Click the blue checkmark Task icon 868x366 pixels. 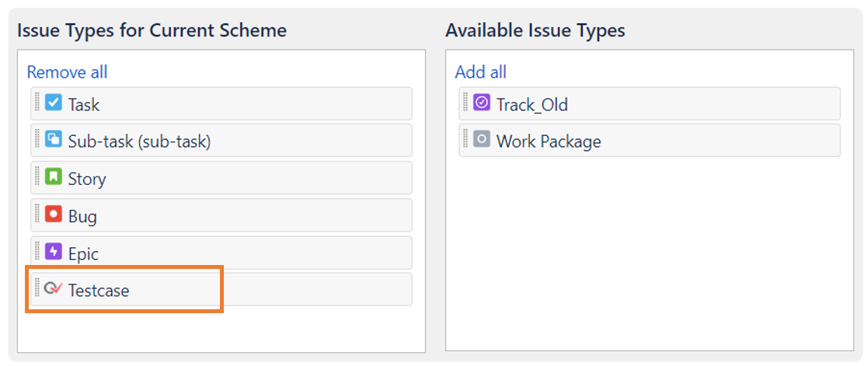[54, 103]
